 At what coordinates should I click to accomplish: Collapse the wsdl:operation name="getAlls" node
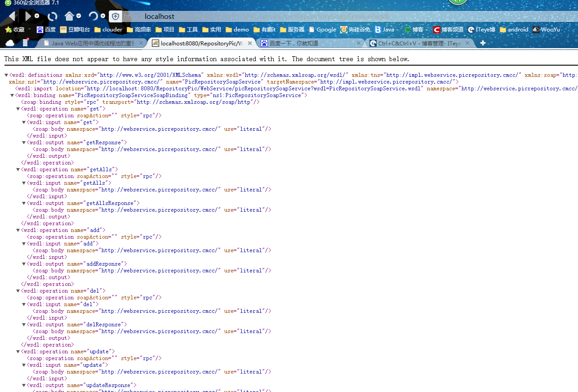[18, 169]
